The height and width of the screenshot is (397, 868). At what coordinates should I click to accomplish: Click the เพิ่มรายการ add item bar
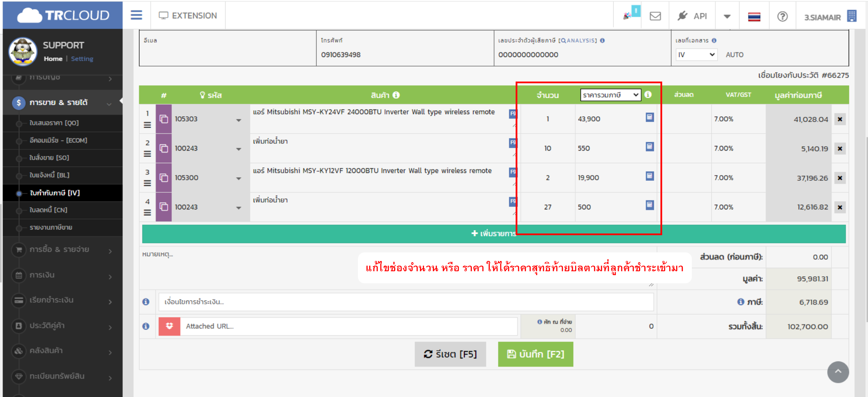point(494,233)
